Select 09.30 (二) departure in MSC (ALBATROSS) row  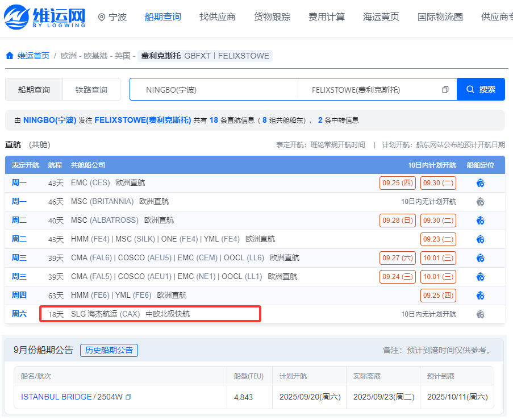[x=438, y=221]
